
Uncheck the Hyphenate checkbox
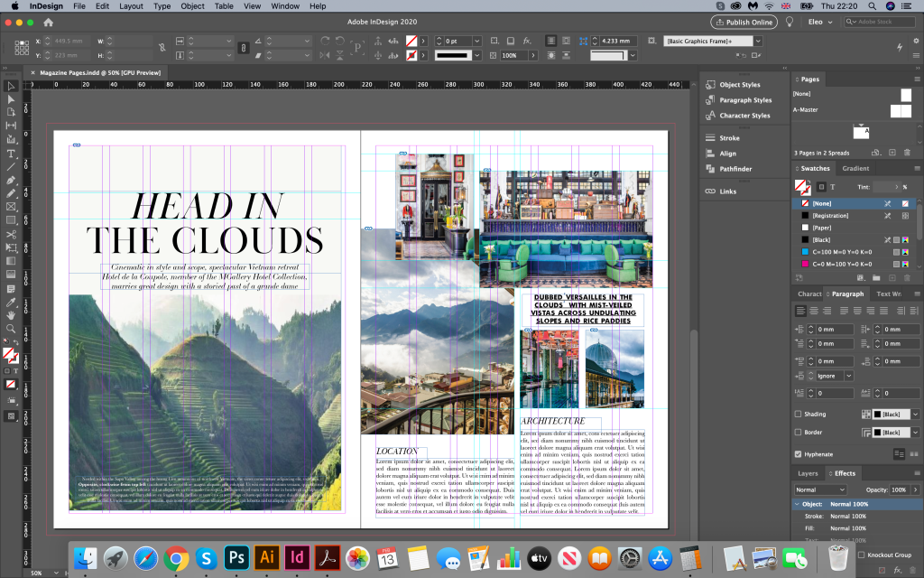click(x=798, y=453)
